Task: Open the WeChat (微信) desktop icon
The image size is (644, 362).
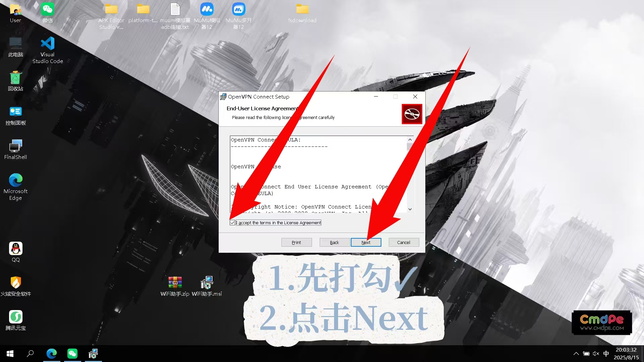Action: point(47,13)
